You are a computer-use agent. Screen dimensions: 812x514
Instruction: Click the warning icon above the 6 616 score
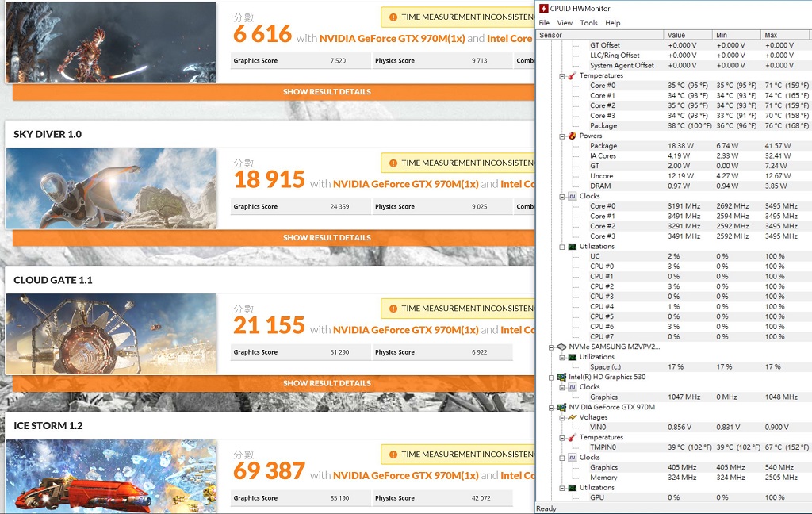393,17
